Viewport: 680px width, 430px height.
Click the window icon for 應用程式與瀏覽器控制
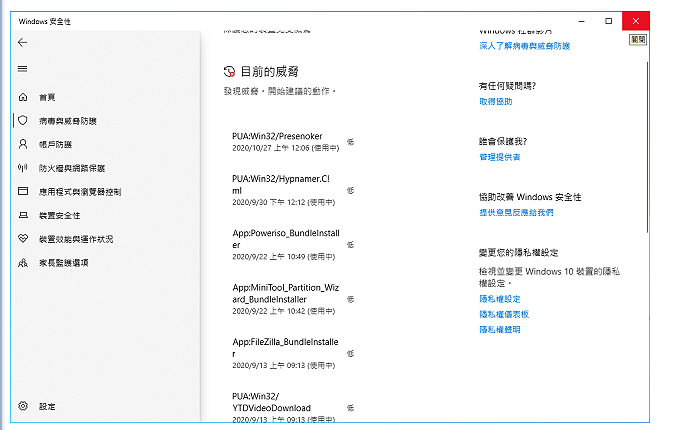point(23,191)
